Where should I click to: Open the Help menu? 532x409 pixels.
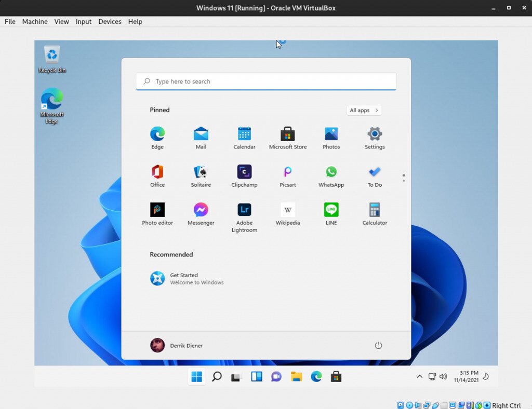click(x=135, y=22)
